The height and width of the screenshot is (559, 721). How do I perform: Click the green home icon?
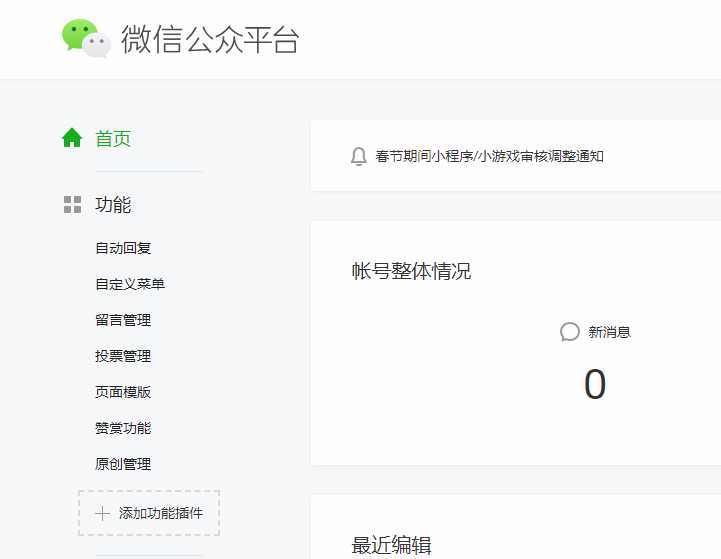coord(72,138)
